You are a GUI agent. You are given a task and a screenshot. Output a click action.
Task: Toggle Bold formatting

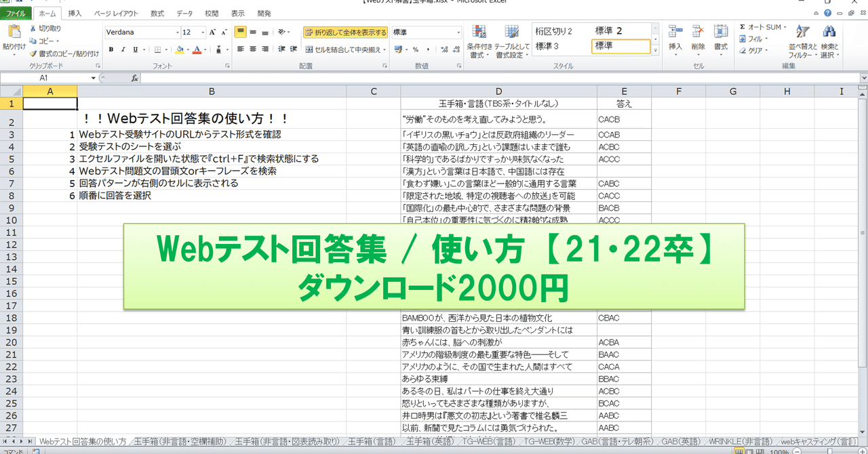[111, 49]
